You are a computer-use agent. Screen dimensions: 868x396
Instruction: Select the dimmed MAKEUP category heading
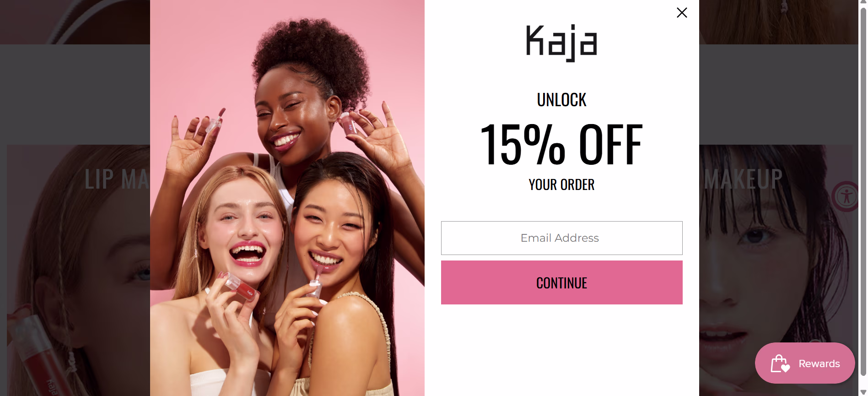[742, 179]
